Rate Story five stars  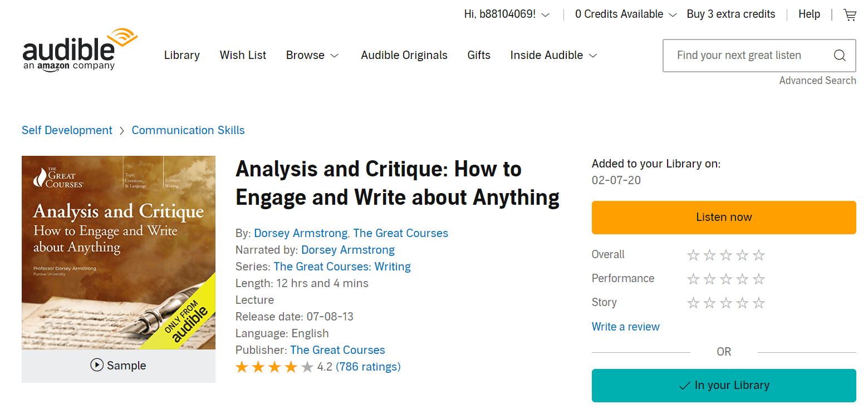pos(759,303)
